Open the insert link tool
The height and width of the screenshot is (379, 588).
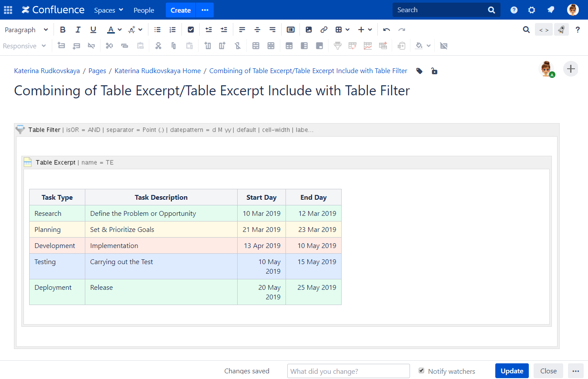[324, 30]
